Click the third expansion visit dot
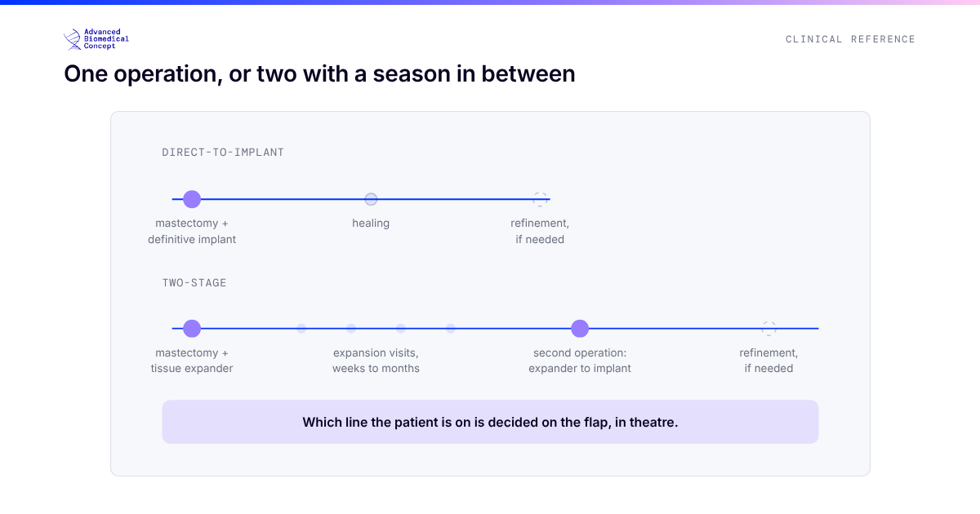The image size is (980, 514). point(401,329)
